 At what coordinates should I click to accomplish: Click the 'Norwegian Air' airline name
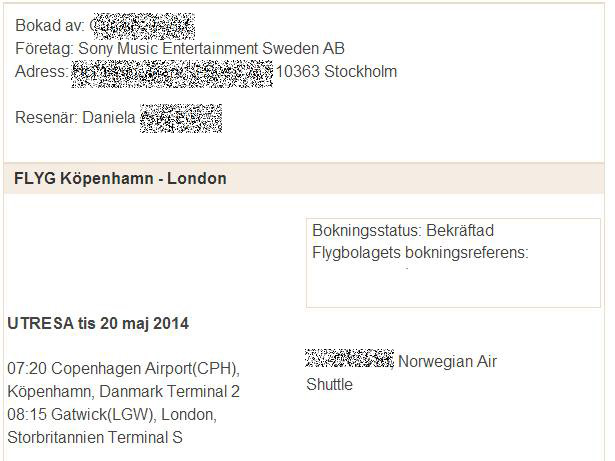pyautogui.click(x=447, y=362)
